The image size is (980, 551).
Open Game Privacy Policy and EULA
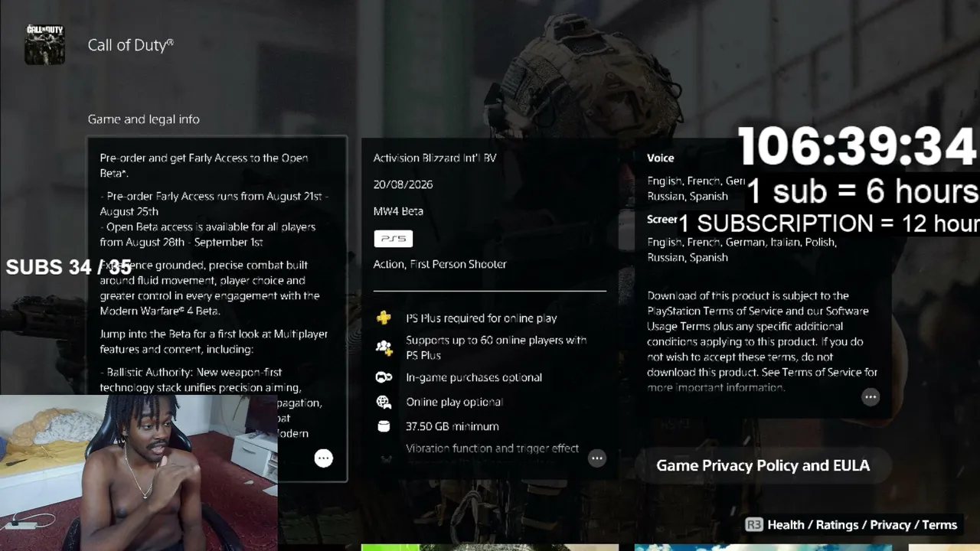tap(763, 465)
